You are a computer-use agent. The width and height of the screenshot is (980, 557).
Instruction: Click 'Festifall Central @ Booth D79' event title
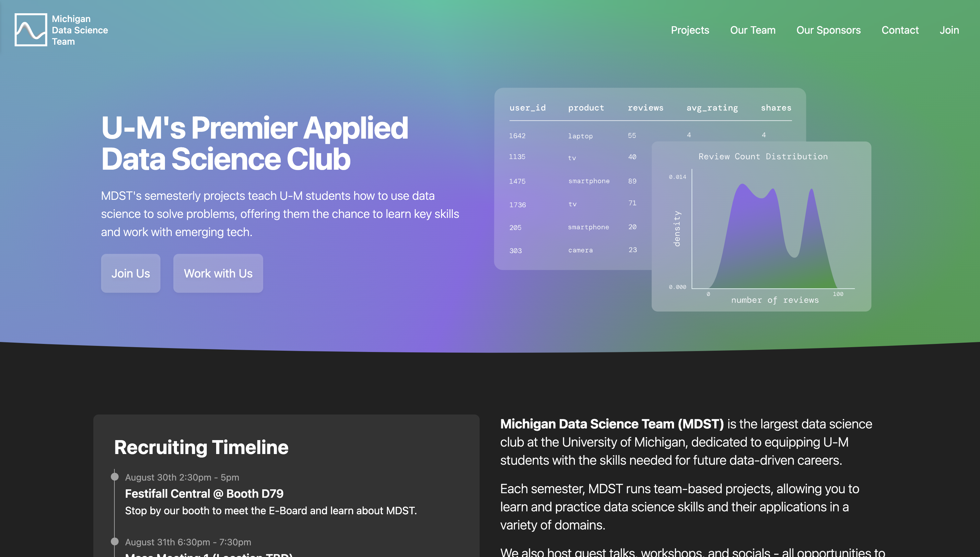click(204, 494)
